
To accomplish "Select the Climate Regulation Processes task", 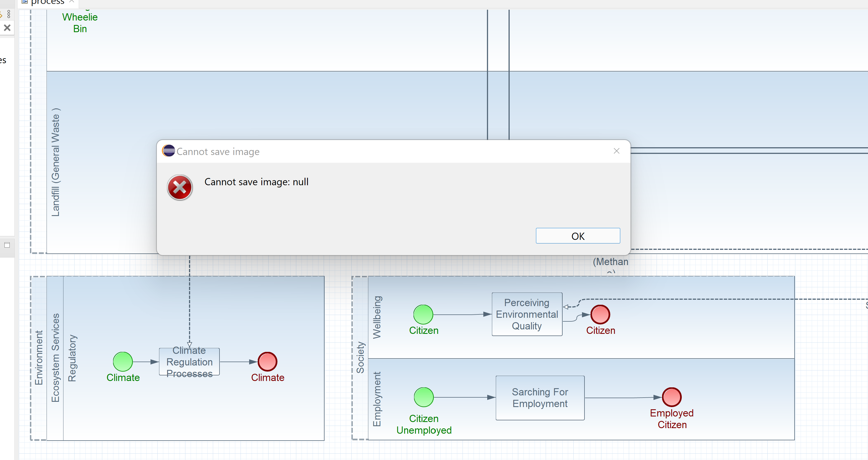I will point(189,362).
